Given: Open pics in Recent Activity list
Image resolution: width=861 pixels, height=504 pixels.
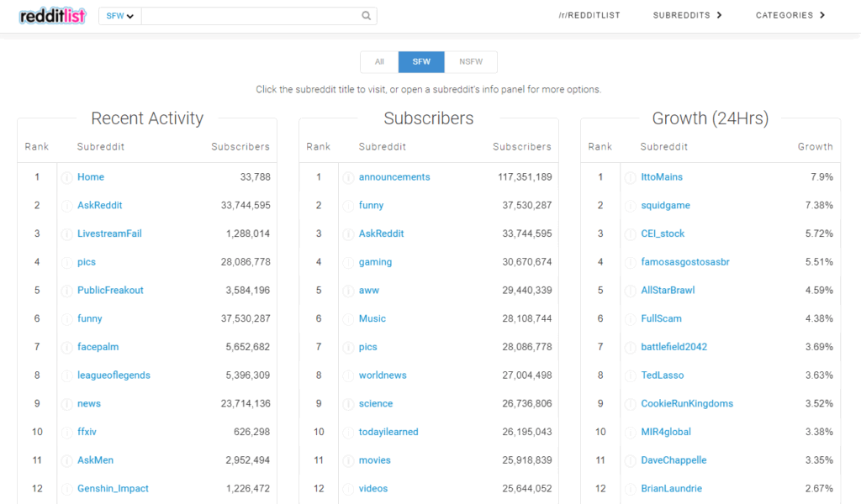Looking at the screenshot, I should pyautogui.click(x=87, y=262).
